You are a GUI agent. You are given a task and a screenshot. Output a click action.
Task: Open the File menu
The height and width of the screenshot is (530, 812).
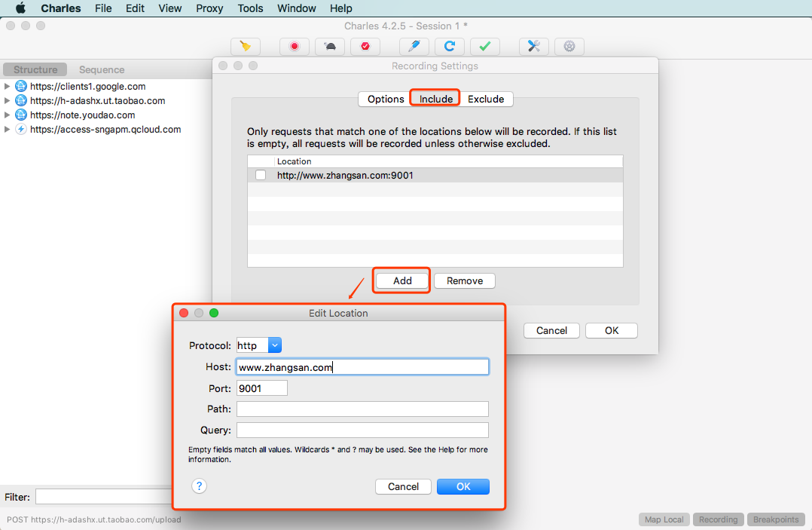click(103, 8)
